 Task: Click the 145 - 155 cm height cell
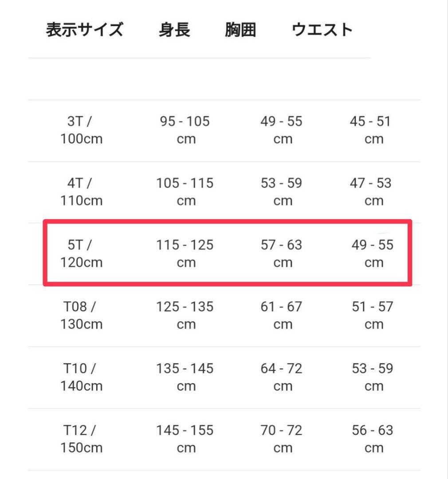click(185, 439)
